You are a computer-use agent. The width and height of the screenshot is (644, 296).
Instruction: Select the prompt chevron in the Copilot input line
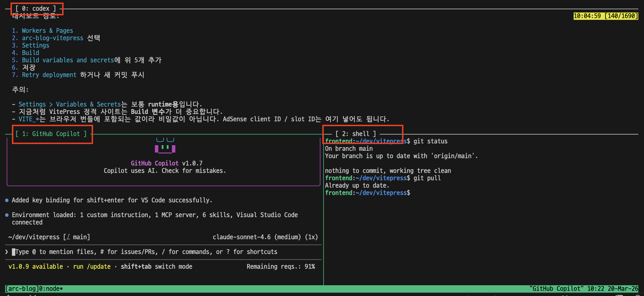6,251
